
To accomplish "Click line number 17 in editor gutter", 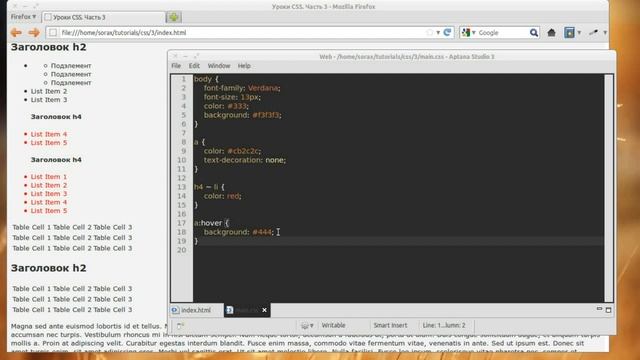I will [x=182, y=223].
